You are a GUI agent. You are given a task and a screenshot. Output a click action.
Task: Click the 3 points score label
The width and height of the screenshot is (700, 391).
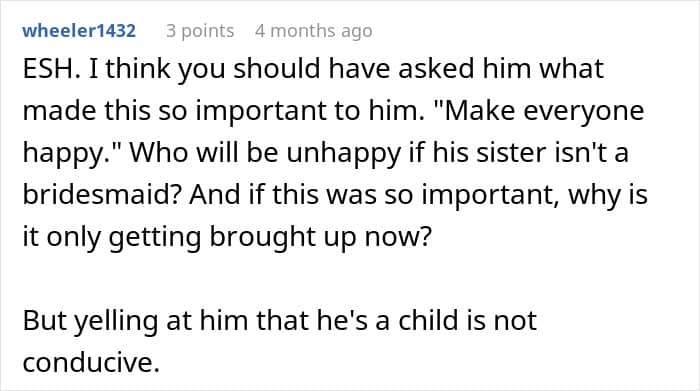(x=200, y=31)
